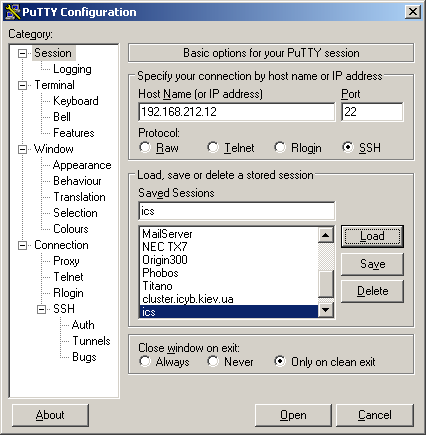The height and width of the screenshot is (435, 426).
Task: Open the Connection category
Action: (x=61, y=245)
